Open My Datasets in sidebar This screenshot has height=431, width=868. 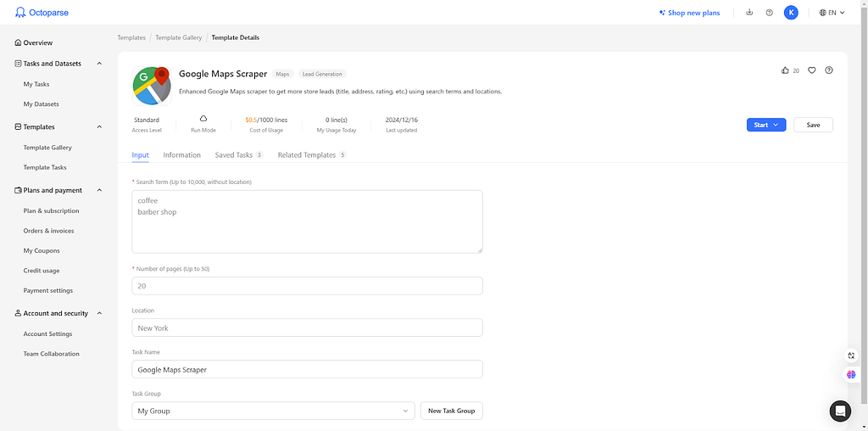click(41, 104)
